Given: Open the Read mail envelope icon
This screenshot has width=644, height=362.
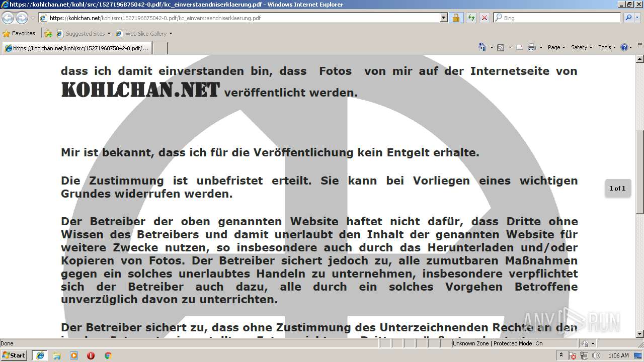Looking at the screenshot, I should tap(519, 47).
